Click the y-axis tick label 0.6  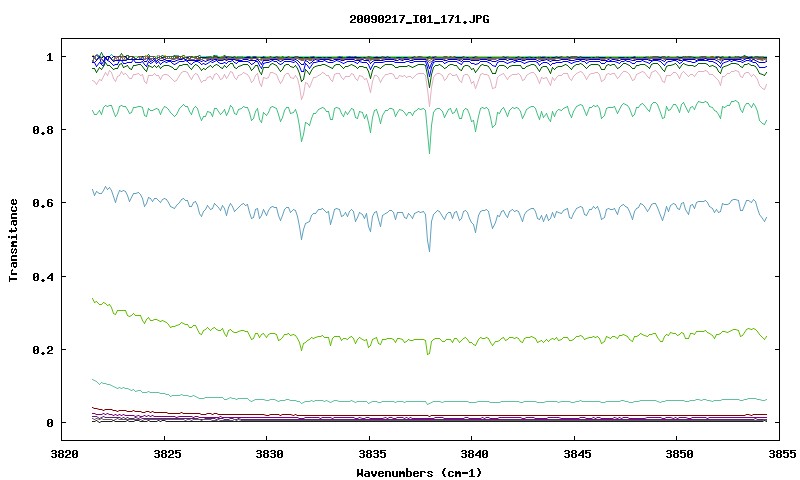(42, 203)
